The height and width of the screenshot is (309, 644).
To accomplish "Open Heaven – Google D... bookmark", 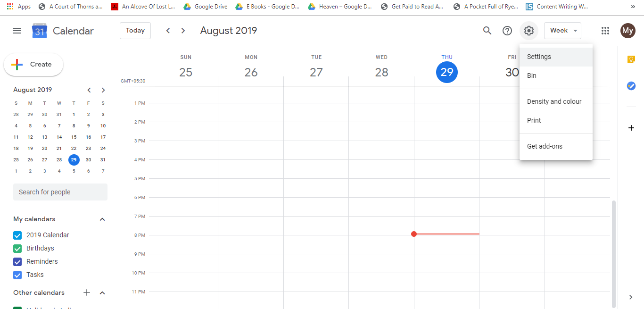I will coord(339,7).
